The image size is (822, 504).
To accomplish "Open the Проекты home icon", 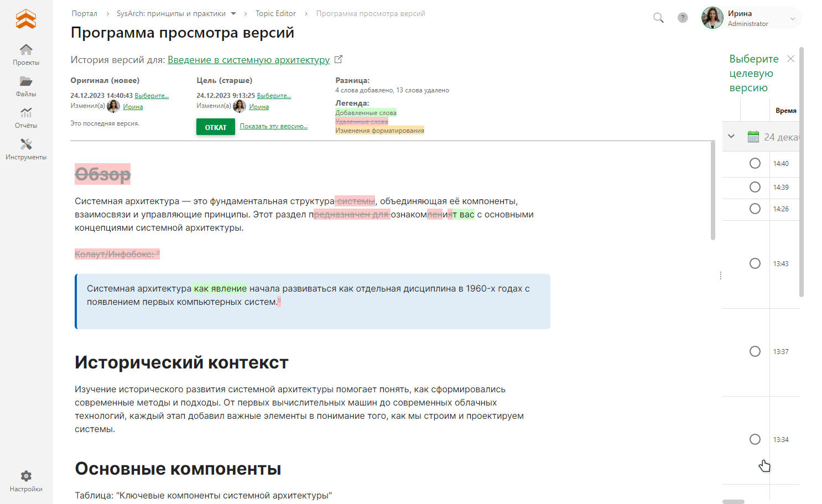I will pyautogui.click(x=26, y=50).
